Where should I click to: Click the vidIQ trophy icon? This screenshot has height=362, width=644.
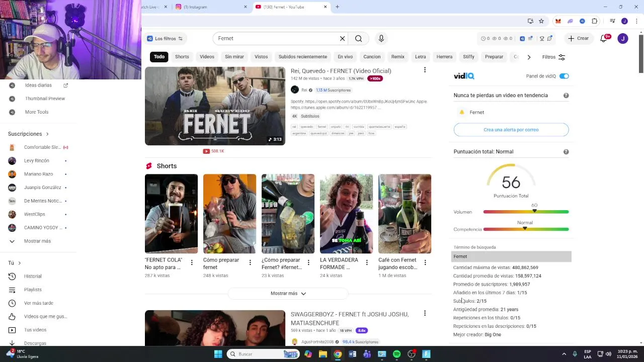[542, 38]
